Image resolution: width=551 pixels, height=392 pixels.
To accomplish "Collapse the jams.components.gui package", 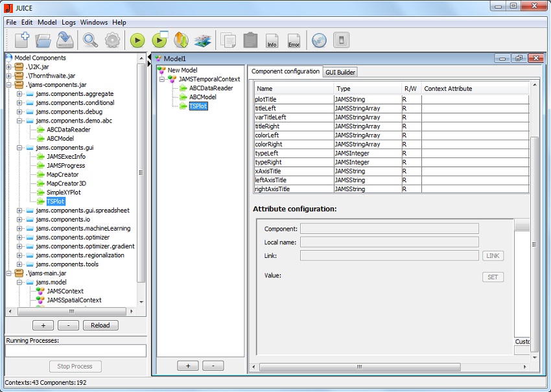I will pyautogui.click(x=19, y=148).
